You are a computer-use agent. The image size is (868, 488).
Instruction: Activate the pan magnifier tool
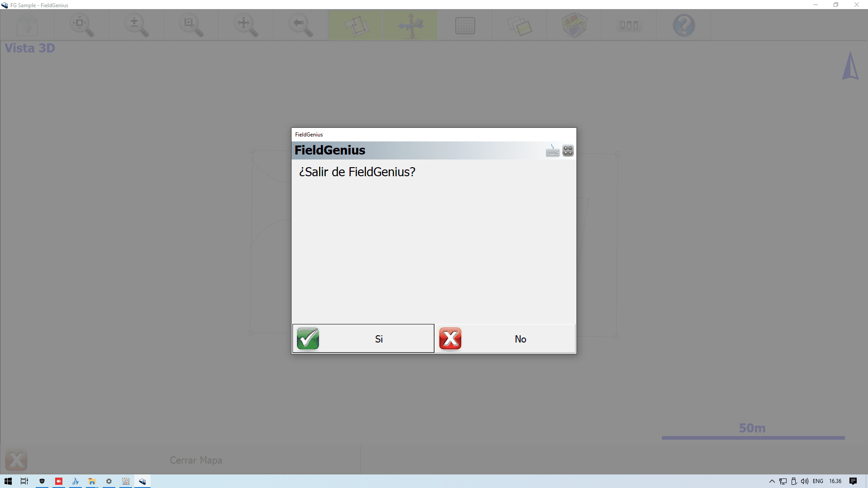pos(246,25)
